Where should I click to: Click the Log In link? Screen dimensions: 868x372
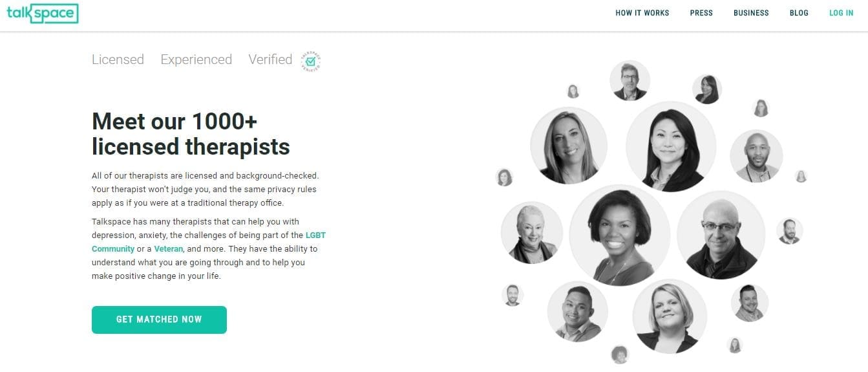click(841, 13)
